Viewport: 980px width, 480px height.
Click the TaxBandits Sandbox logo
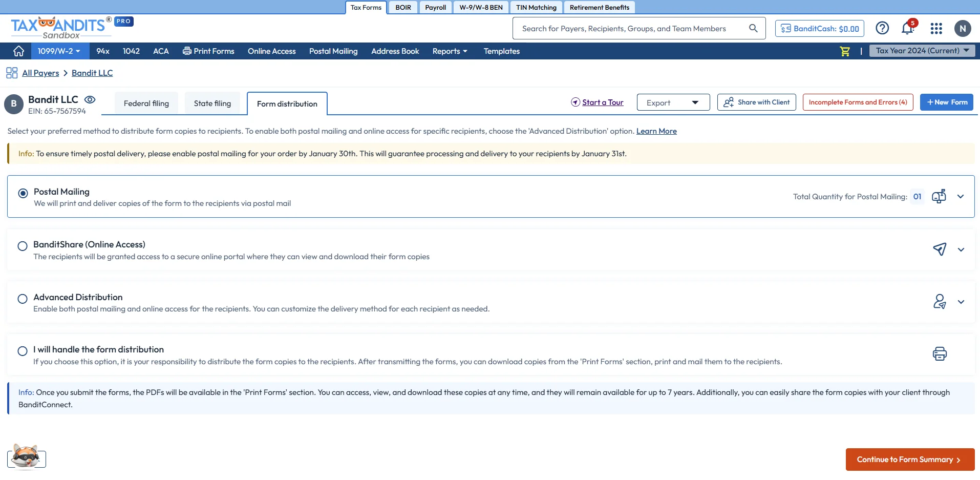point(61,28)
